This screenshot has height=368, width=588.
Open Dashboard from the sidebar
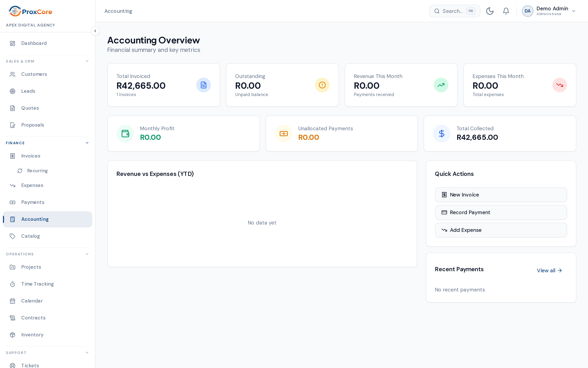(48, 43)
